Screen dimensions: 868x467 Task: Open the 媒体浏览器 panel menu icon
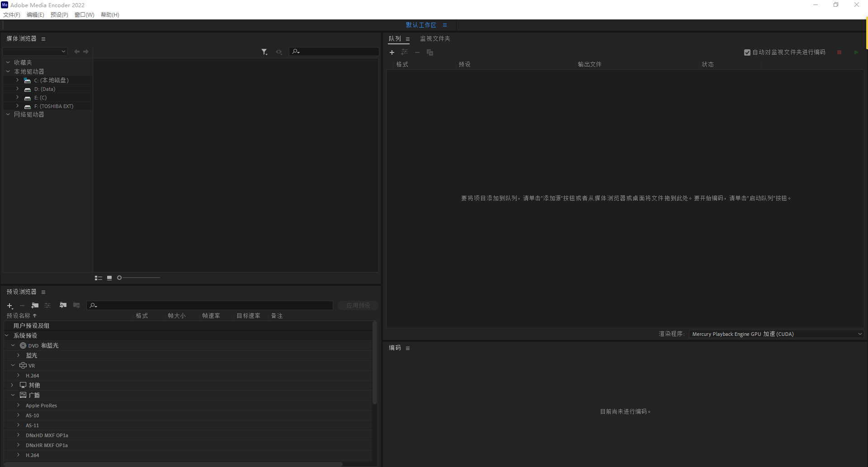pyautogui.click(x=43, y=39)
